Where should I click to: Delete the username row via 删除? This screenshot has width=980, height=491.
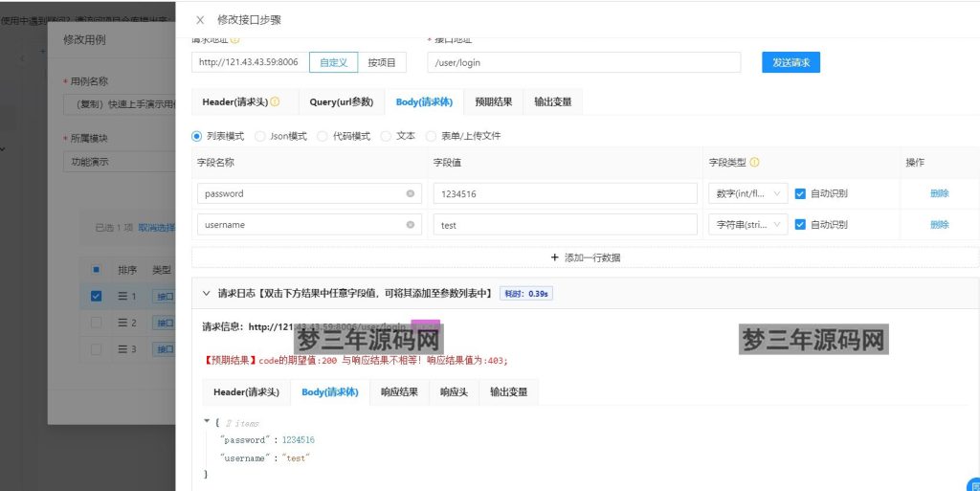coord(940,225)
